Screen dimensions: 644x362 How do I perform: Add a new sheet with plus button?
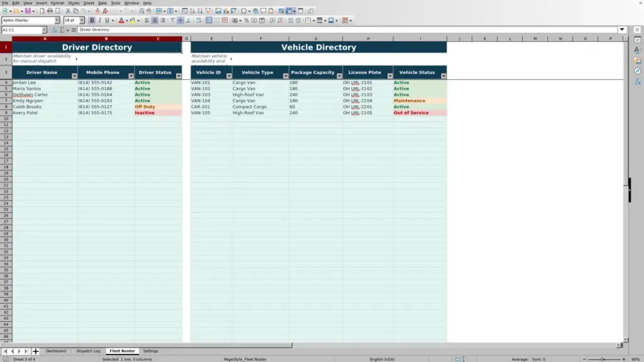pos(36,351)
